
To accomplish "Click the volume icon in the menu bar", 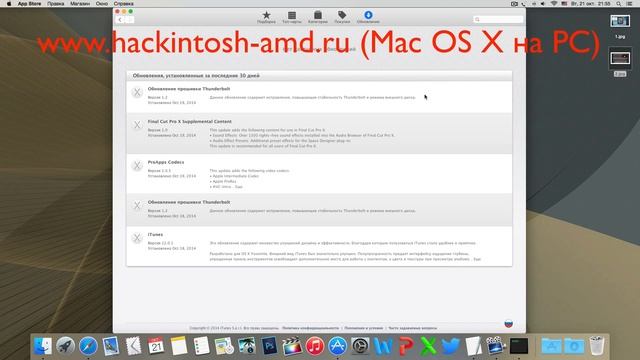I will pyautogui.click(x=543, y=4).
